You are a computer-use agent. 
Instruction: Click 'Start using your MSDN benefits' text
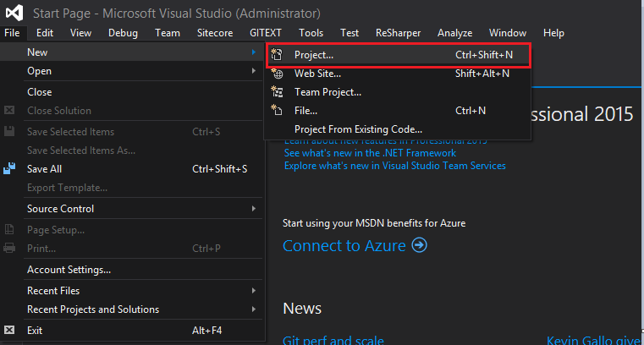[x=374, y=223]
